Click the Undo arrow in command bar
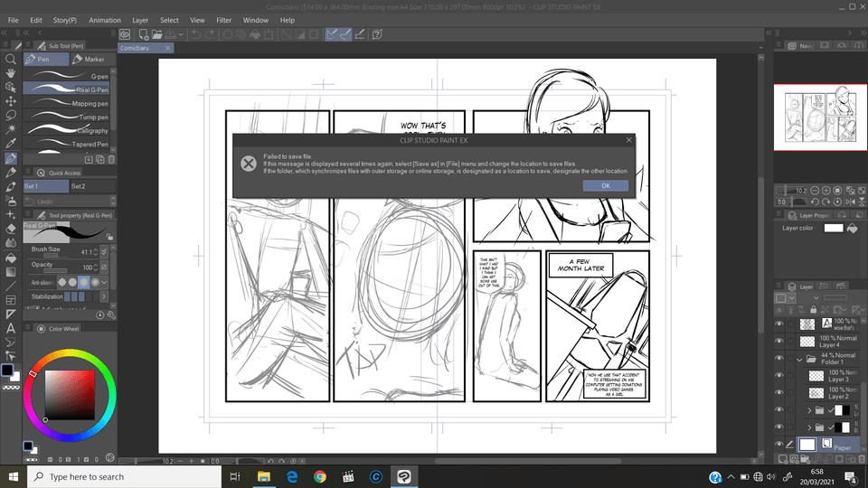The image size is (868, 488). coord(196,34)
